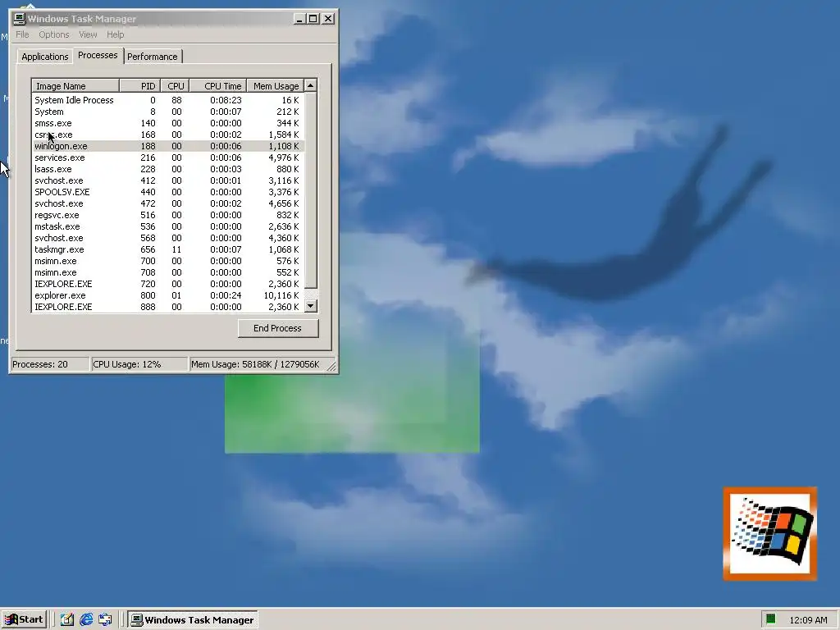Click the Windows logo image on desktop
This screenshot has height=630, width=840.
[x=769, y=533]
